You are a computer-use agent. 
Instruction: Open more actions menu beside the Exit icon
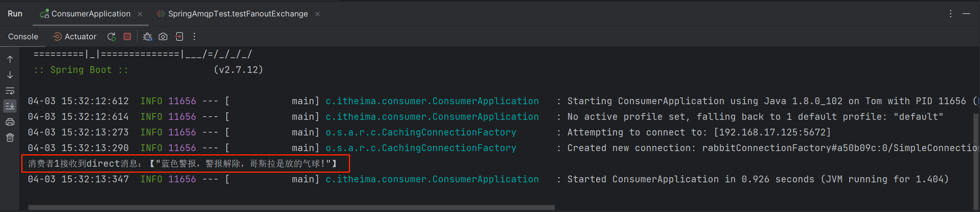pyautogui.click(x=194, y=37)
